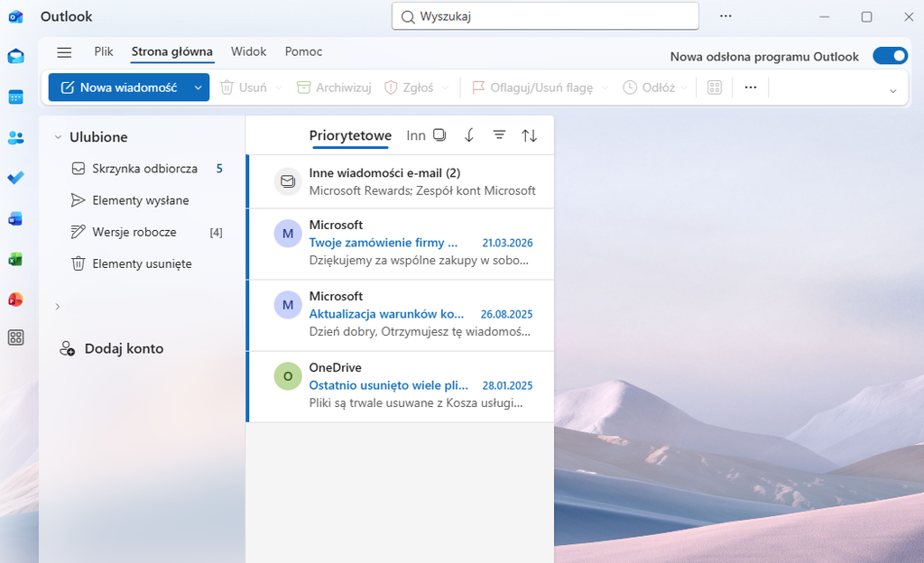The height and width of the screenshot is (563, 924).
Task: Switch to the Inne inbox tab
Action: pyautogui.click(x=416, y=136)
